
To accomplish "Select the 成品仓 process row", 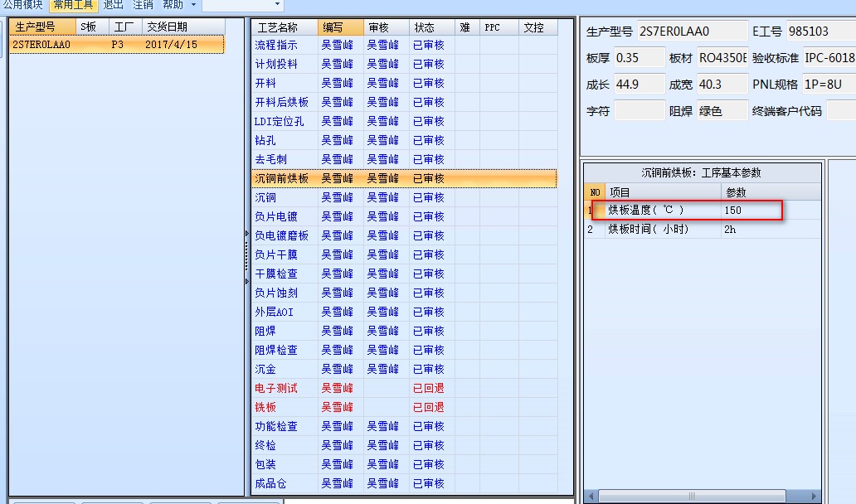I will click(x=405, y=484).
